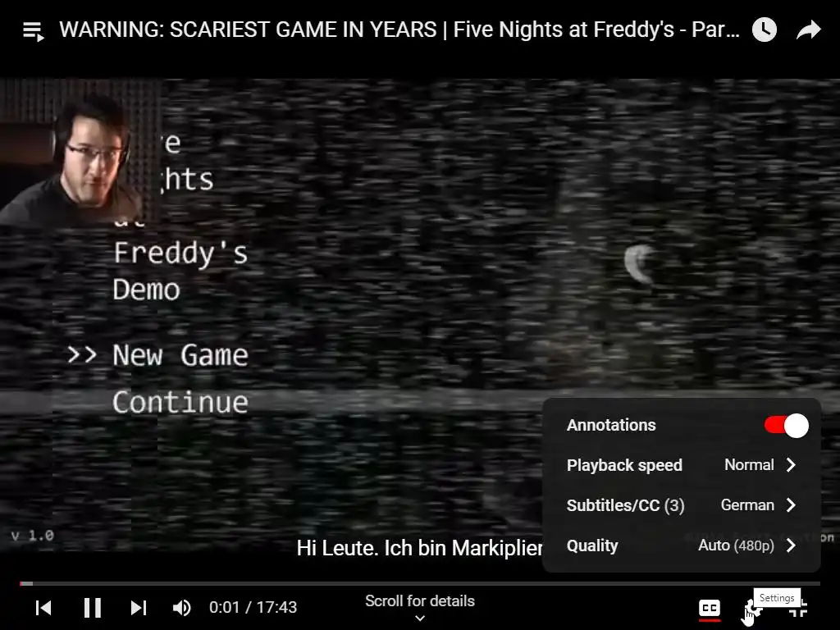Click the Annotations menu row label

coord(611,426)
